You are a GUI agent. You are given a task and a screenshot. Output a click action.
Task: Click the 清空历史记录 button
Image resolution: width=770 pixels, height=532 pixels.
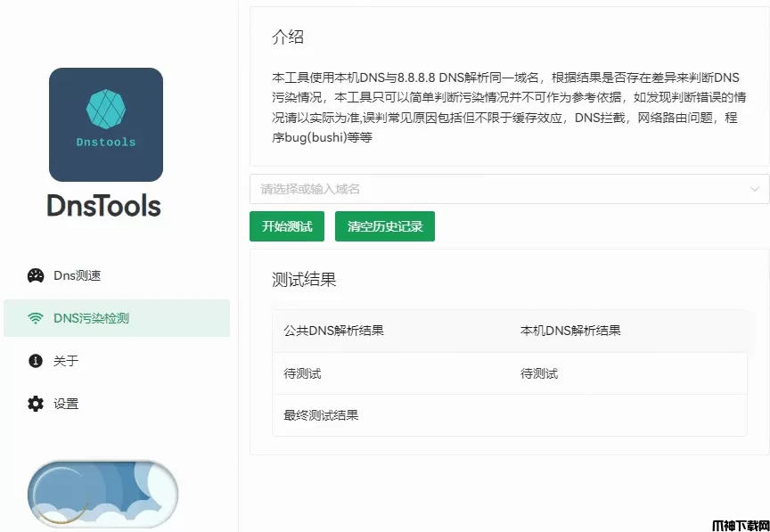(385, 226)
